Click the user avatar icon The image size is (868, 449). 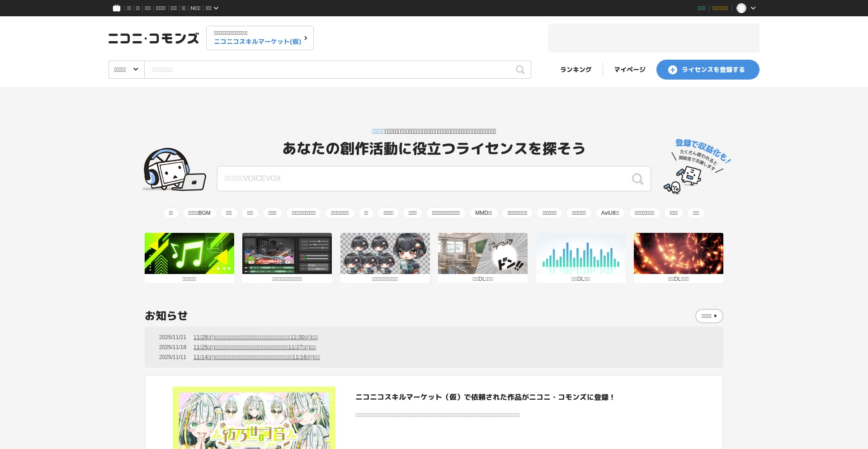coord(741,8)
